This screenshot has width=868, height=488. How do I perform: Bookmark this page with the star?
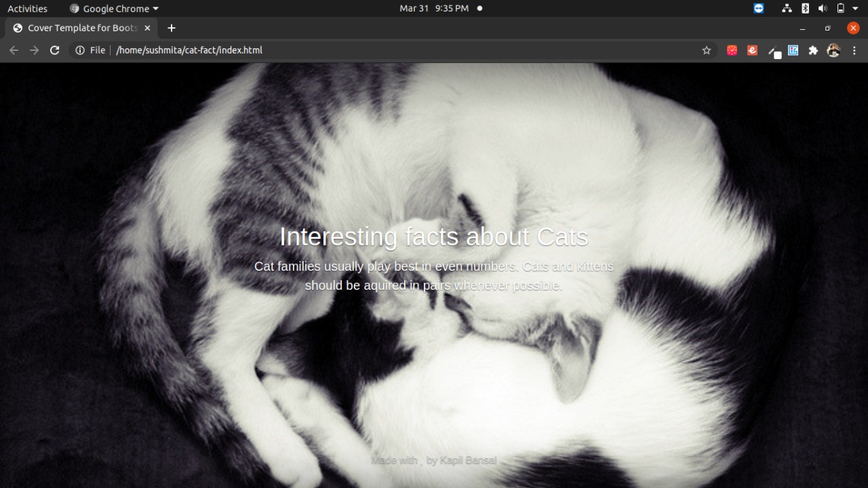[x=707, y=50]
